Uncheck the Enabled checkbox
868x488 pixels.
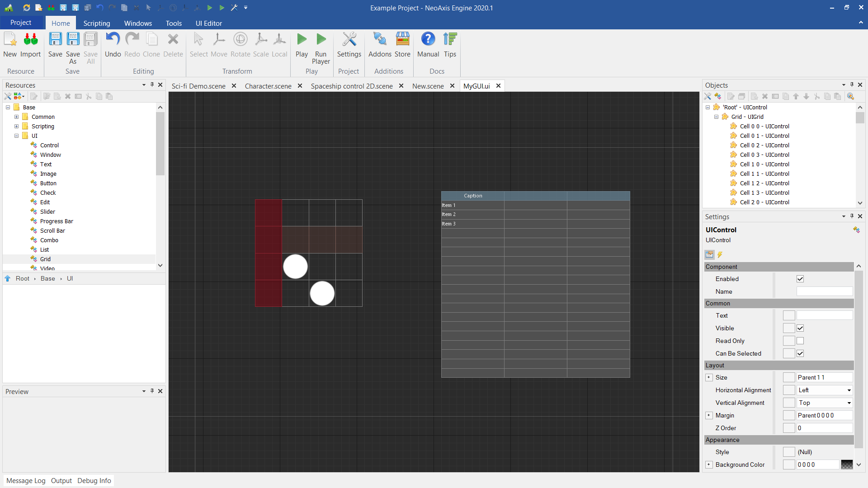[800, 279]
